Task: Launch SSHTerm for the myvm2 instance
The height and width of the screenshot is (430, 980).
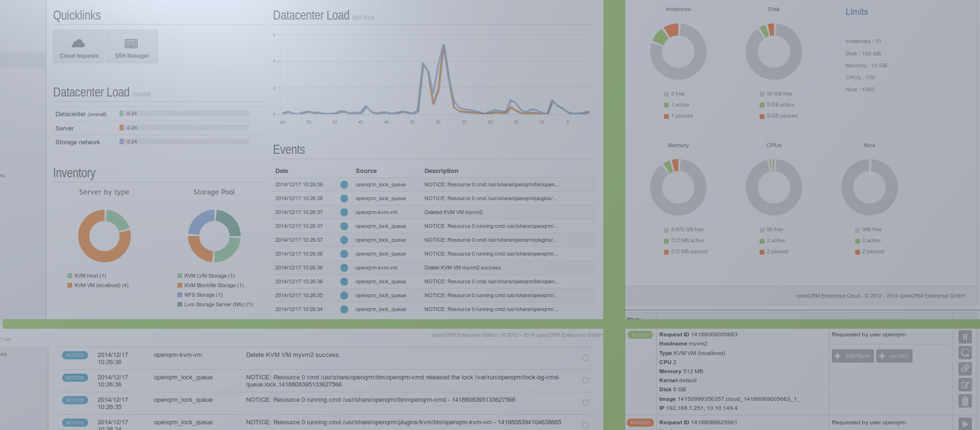Action: (852, 356)
